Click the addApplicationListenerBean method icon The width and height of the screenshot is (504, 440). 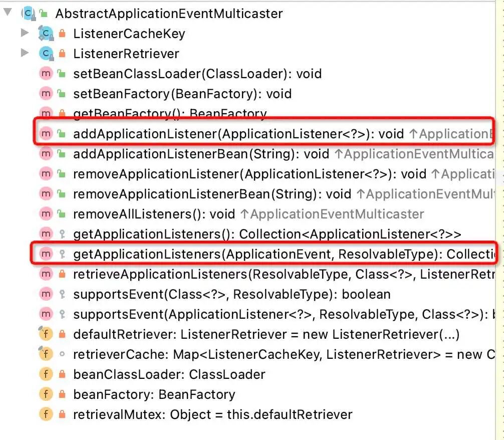click(46, 154)
